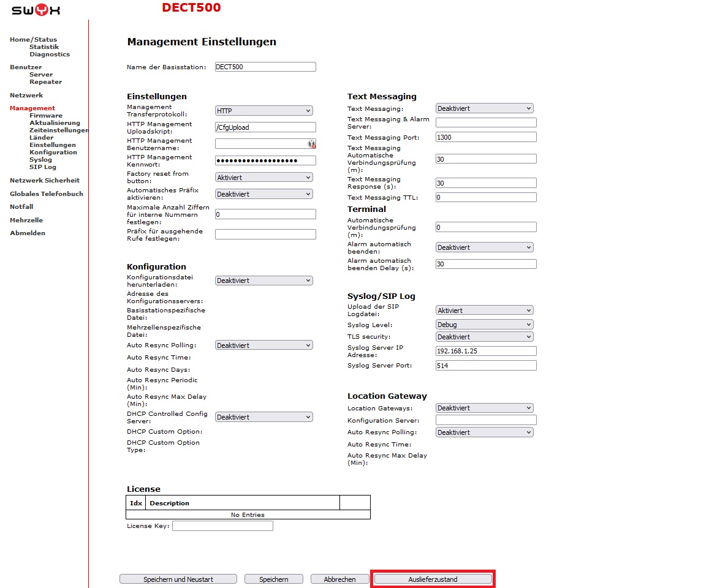The width and height of the screenshot is (712, 588).
Task: Click password manager icon in Benutzername field
Action: tap(311, 144)
